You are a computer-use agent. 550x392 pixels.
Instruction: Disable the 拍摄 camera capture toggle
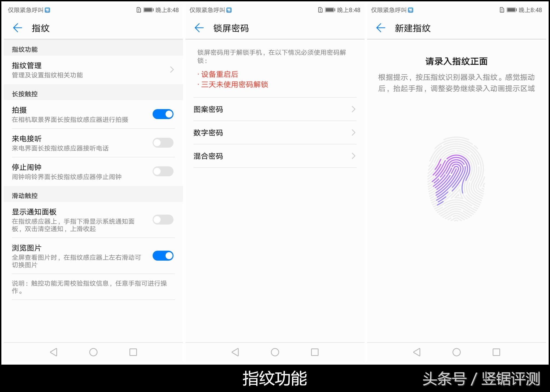click(x=163, y=114)
